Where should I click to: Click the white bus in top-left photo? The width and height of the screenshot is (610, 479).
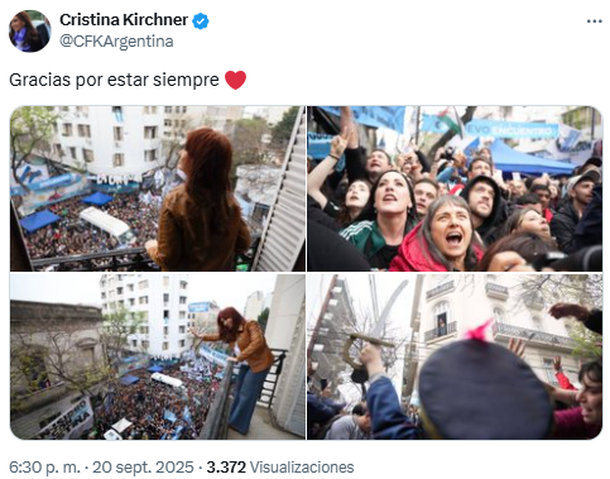(107, 225)
